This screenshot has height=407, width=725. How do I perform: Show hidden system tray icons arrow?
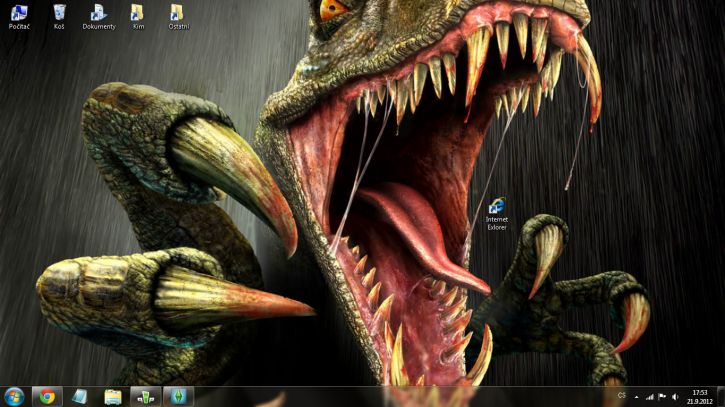637,397
